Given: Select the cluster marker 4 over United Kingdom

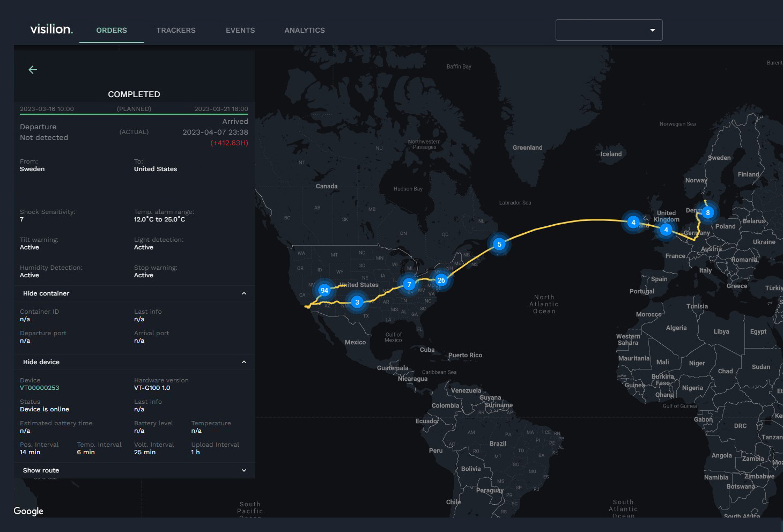Looking at the screenshot, I should tap(666, 230).
